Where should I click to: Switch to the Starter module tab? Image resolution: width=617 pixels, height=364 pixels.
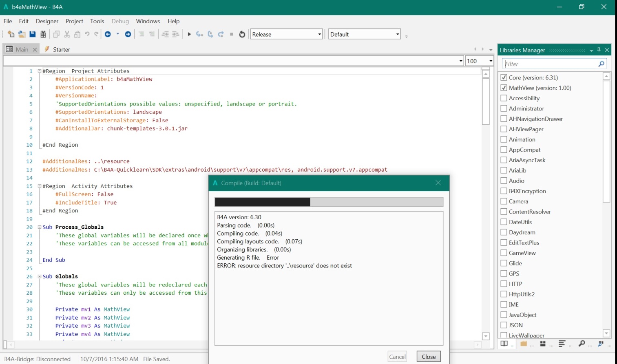click(x=61, y=49)
